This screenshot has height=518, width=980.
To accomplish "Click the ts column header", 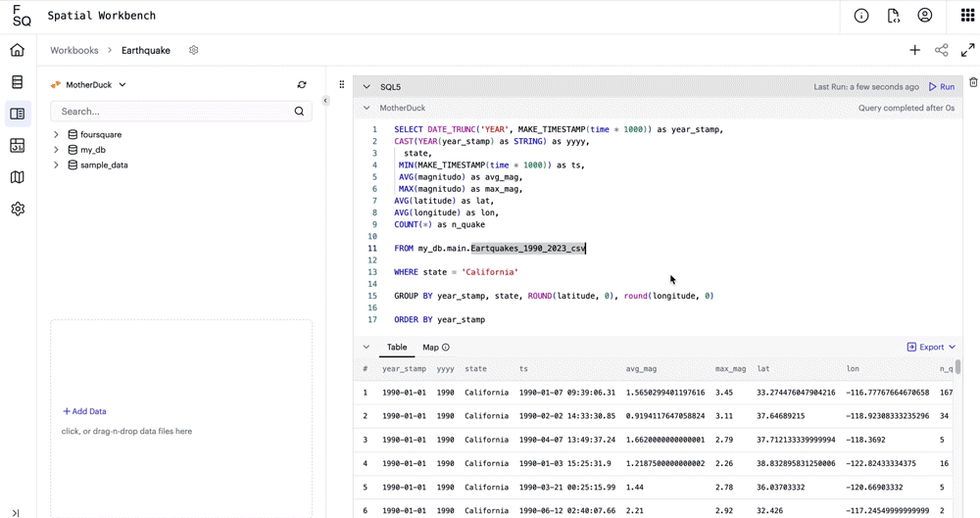I will pyautogui.click(x=523, y=368).
